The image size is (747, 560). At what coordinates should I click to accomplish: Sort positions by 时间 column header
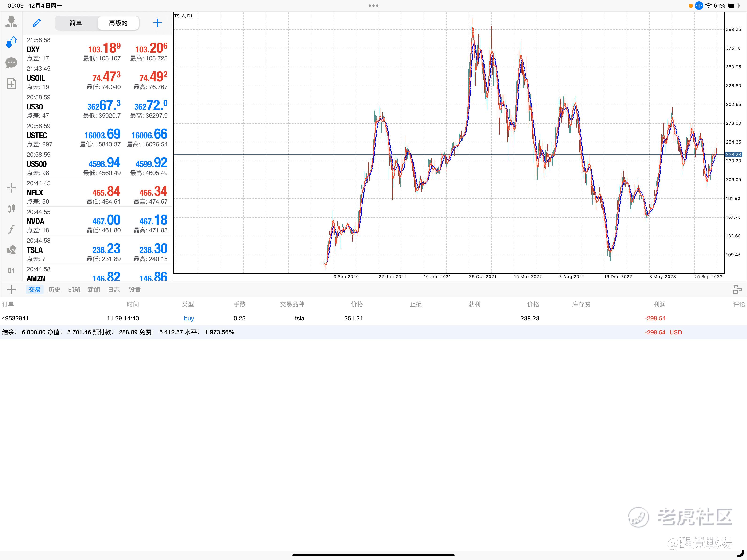133,304
